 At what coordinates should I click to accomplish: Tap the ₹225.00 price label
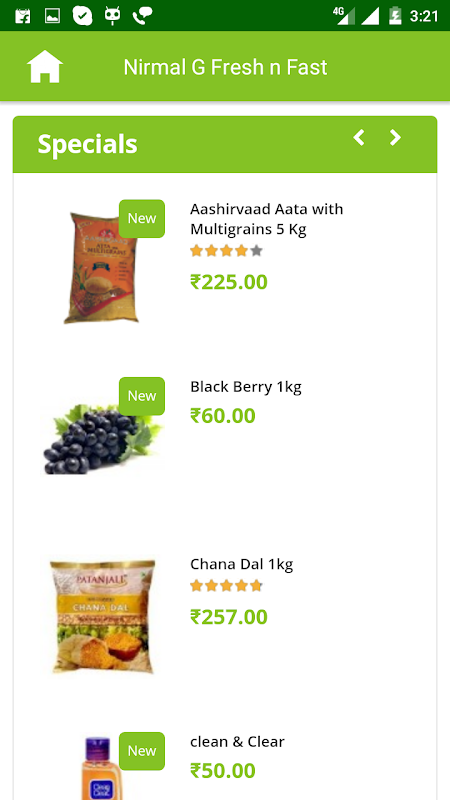229,282
